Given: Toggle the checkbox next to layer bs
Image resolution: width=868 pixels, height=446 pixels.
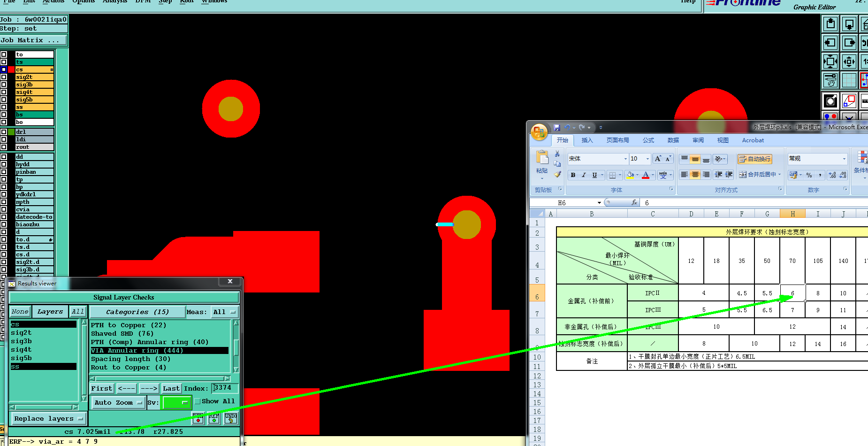Looking at the screenshot, I should tap(4, 115).
